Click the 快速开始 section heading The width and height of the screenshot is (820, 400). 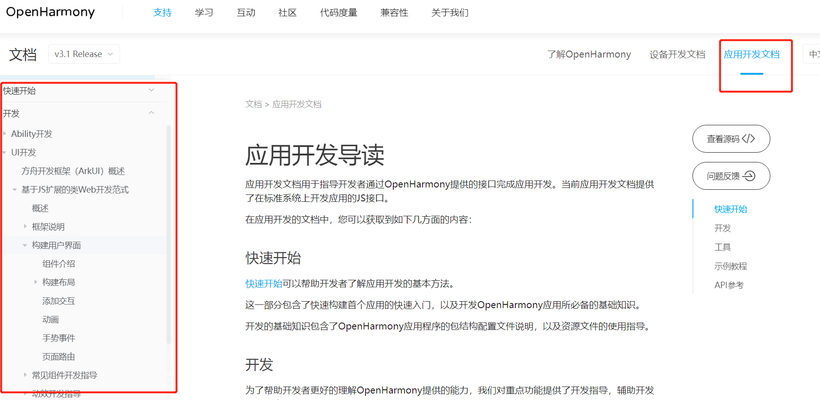tap(273, 258)
